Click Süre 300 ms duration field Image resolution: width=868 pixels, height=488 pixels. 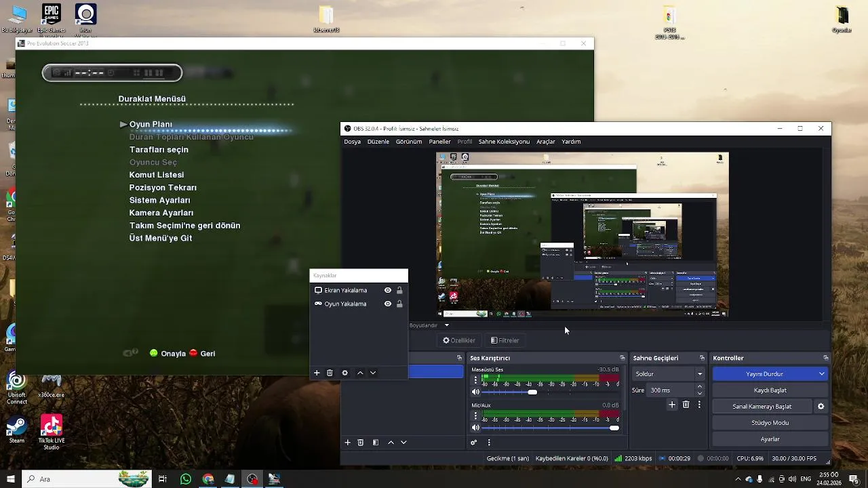coord(670,390)
